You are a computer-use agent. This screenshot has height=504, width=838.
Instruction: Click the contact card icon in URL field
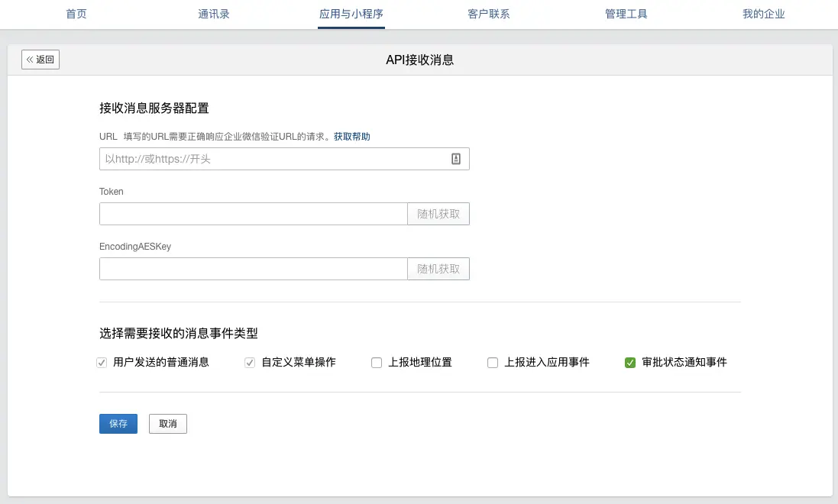pos(456,159)
